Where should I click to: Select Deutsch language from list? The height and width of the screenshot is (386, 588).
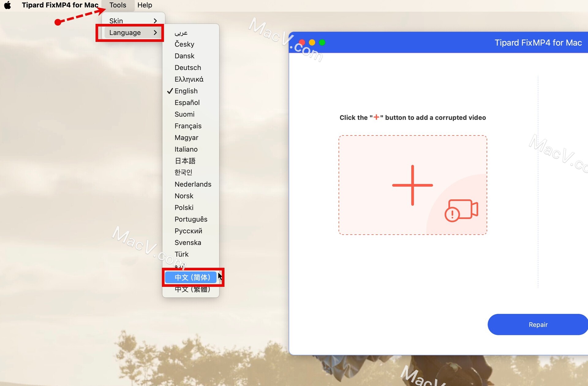pos(188,67)
